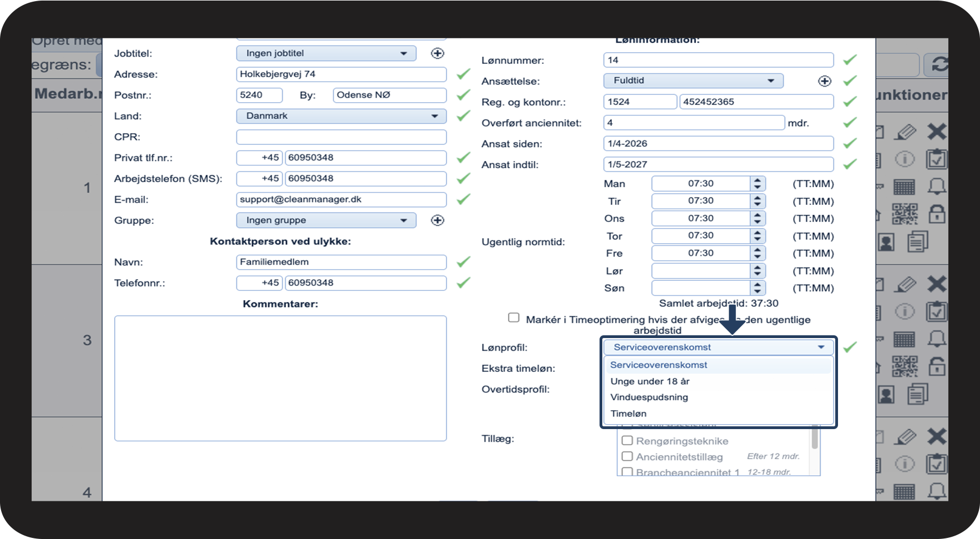Image resolution: width=980 pixels, height=539 pixels.
Task: Adjust the Lør hours stepper arrows
Action: (758, 271)
